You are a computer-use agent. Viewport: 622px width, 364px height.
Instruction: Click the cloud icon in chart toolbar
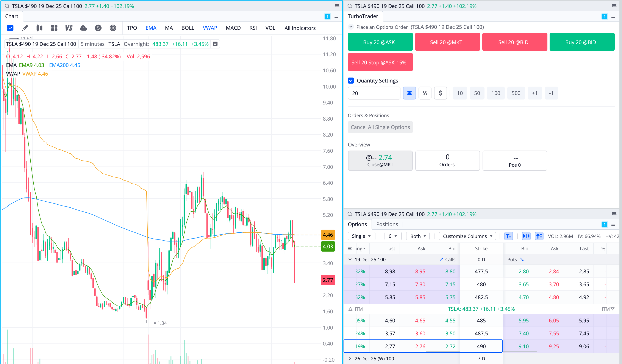point(83,28)
